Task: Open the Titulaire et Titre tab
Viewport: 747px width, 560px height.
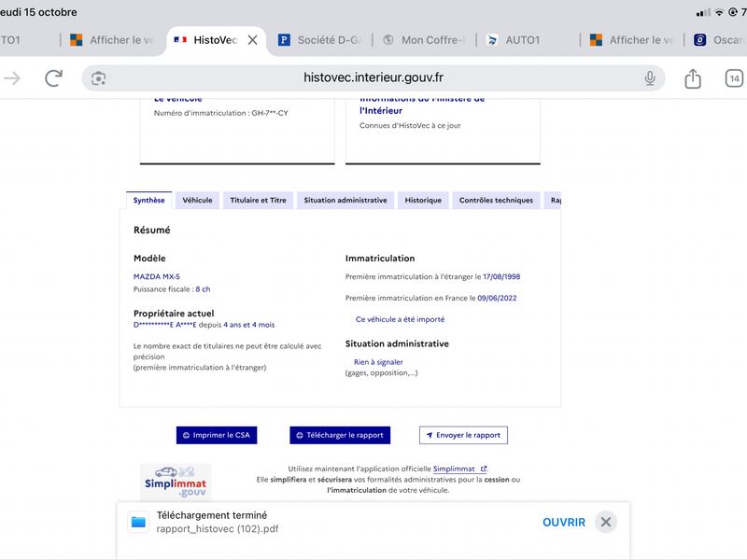Action: [x=259, y=201]
